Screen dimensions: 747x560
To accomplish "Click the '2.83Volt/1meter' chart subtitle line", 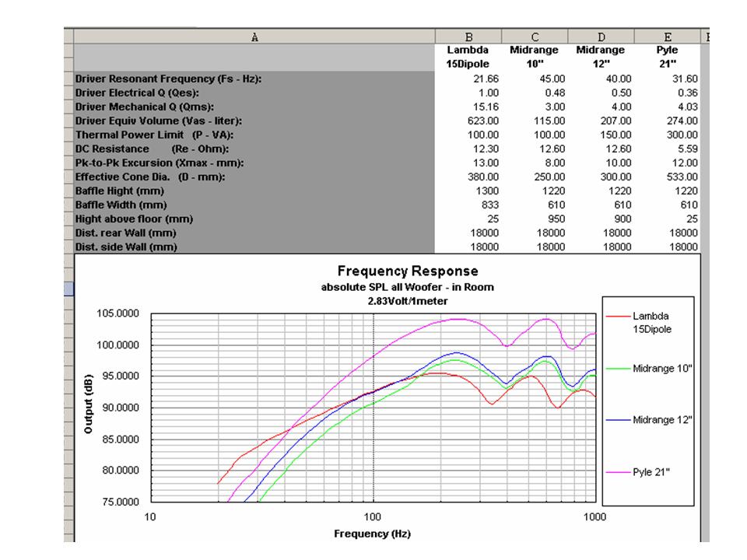I will pyautogui.click(x=408, y=301).
